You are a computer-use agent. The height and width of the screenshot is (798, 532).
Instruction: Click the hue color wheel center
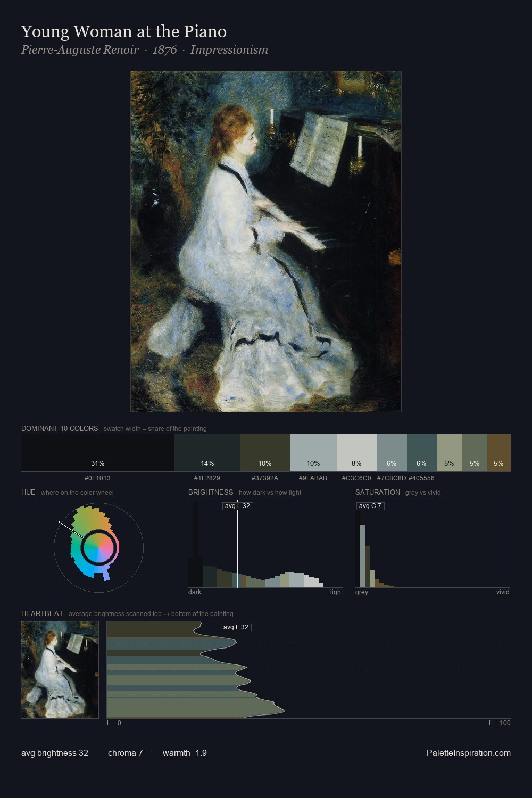pos(98,547)
